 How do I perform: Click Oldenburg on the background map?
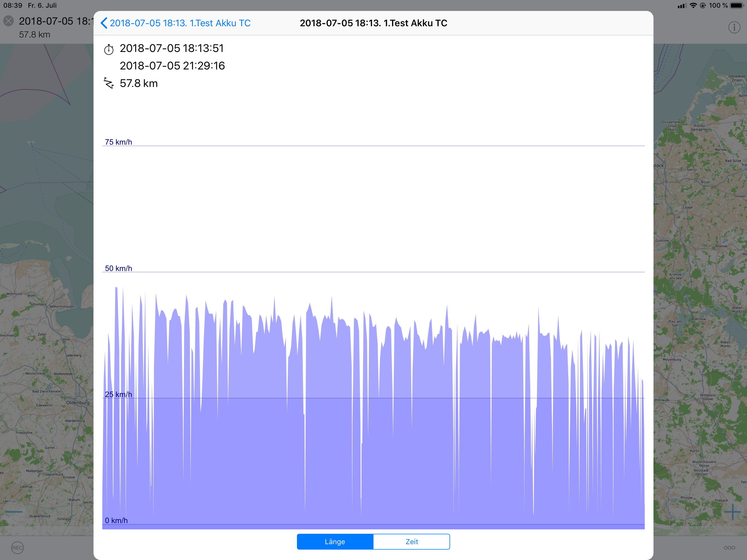click(x=78, y=402)
